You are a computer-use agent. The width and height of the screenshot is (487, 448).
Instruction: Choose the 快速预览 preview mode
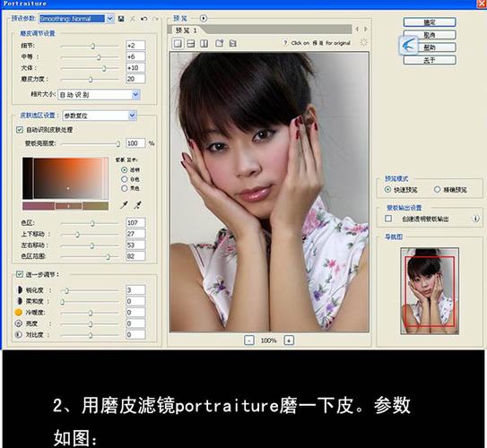(387, 189)
